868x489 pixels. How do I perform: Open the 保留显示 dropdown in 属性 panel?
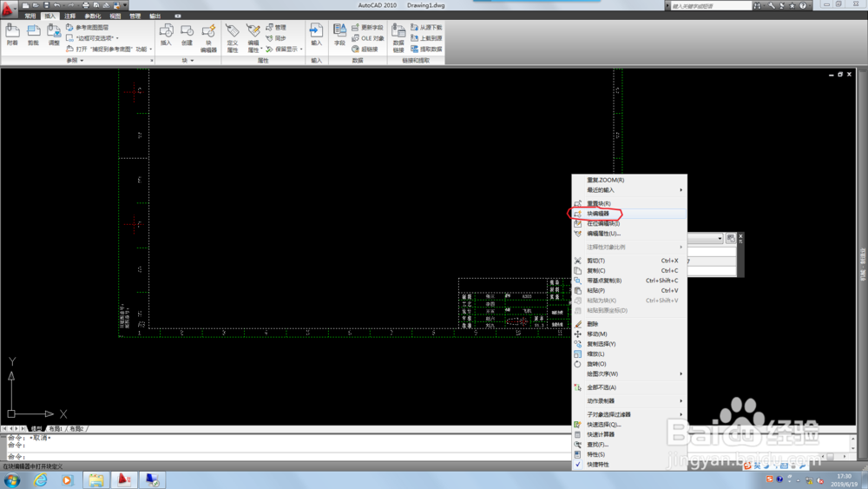(301, 50)
